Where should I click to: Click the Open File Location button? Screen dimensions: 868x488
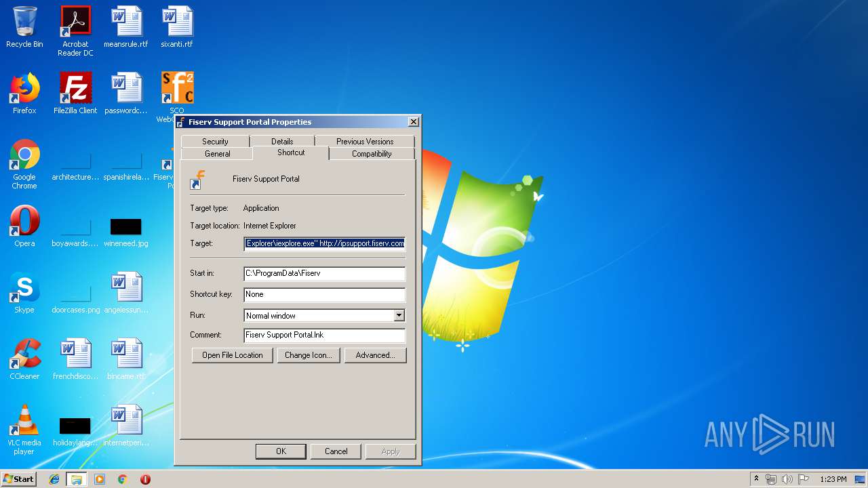(233, 355)
